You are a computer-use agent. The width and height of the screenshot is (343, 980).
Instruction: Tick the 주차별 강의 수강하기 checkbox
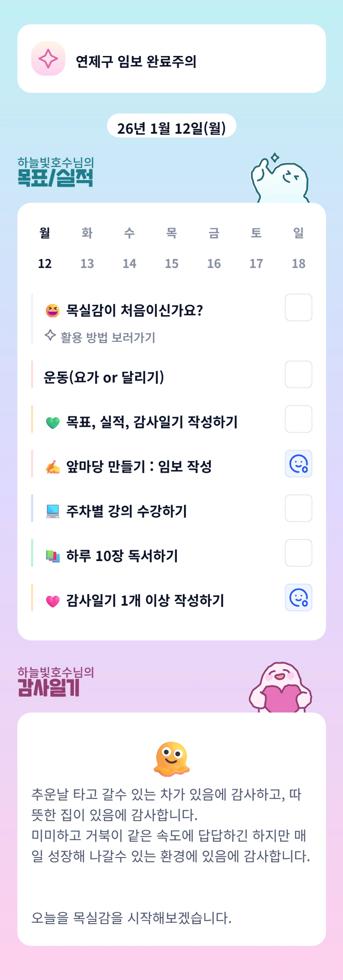(298, 508)
